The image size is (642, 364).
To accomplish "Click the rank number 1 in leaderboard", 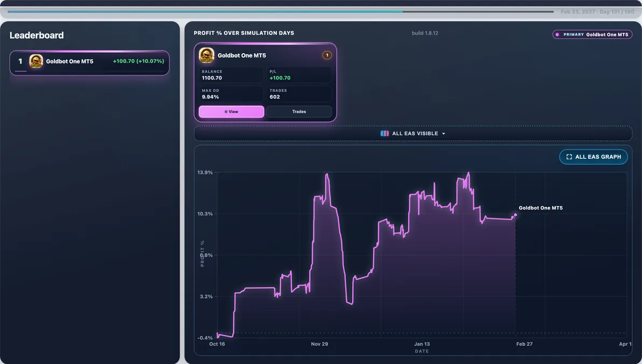I will tap(20, 61).
